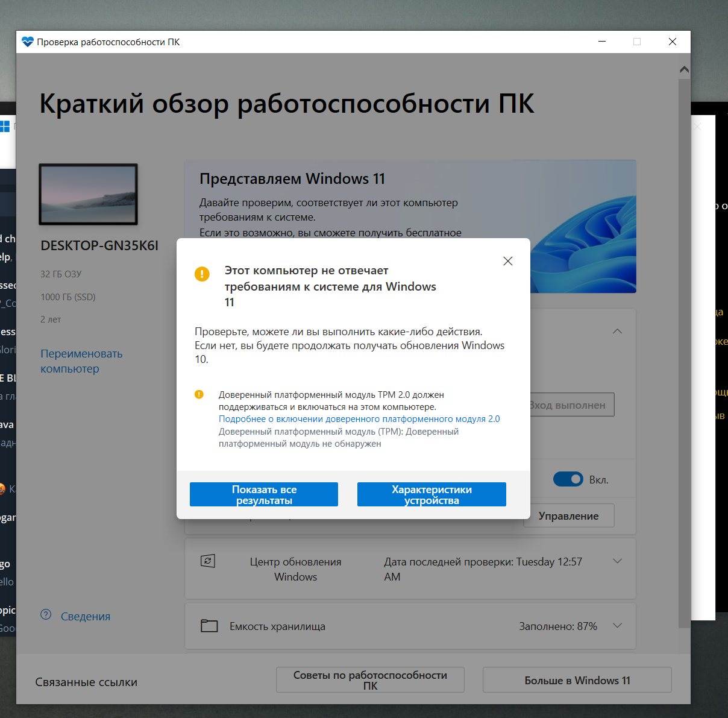
Task: Open the Сведения link
Action: tap(86, 616)
